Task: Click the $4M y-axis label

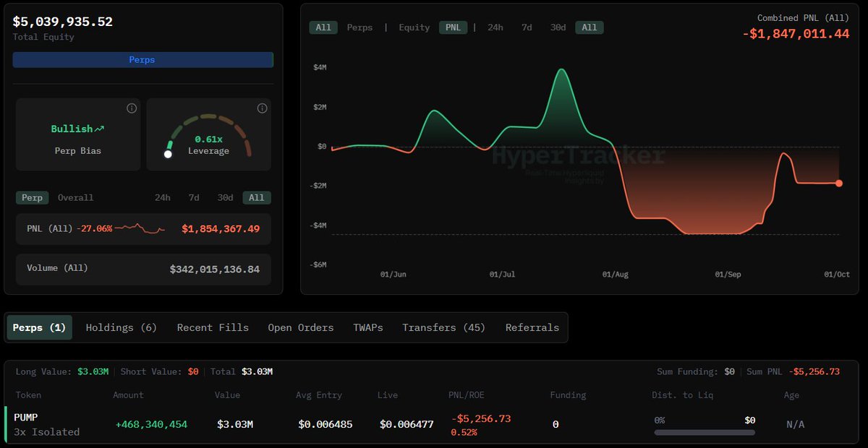Action: tap(320, 67)
